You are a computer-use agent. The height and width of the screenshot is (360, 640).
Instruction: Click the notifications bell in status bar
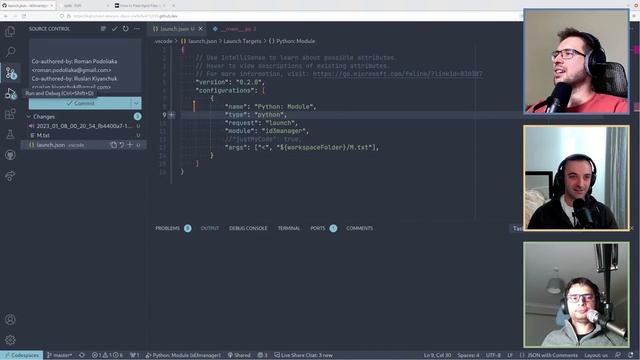[x=631, y=356]
